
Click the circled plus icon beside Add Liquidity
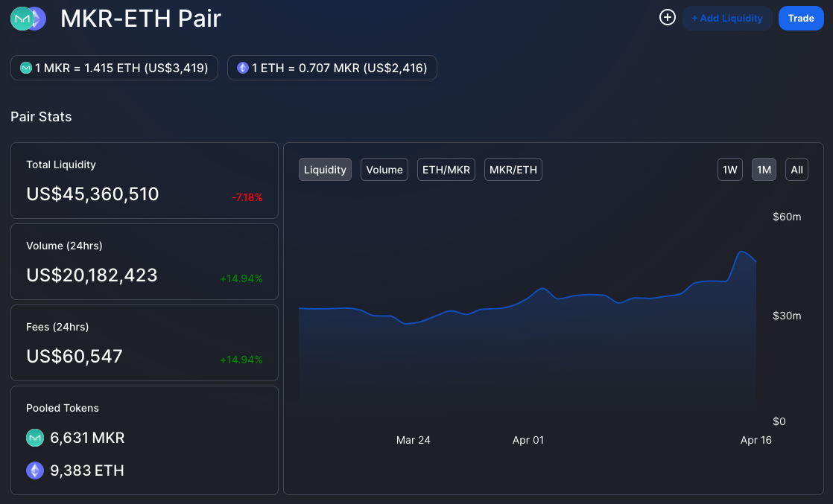668,18
